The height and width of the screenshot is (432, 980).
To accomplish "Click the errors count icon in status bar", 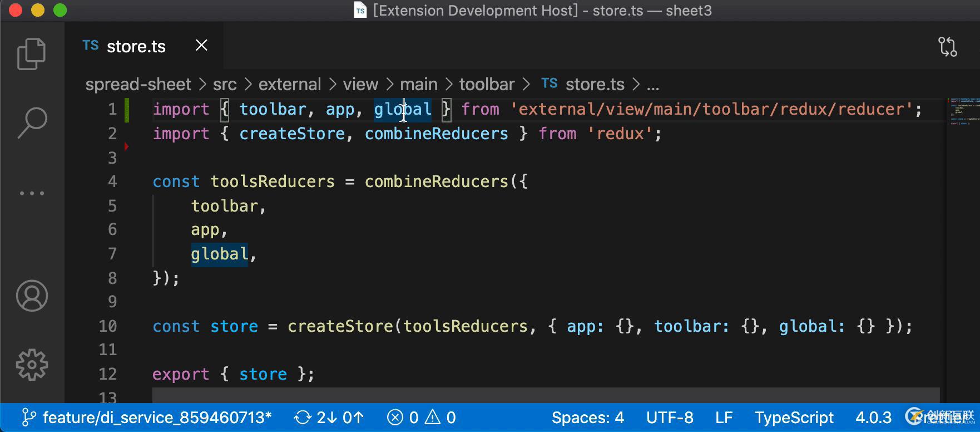I will point(395,418).
